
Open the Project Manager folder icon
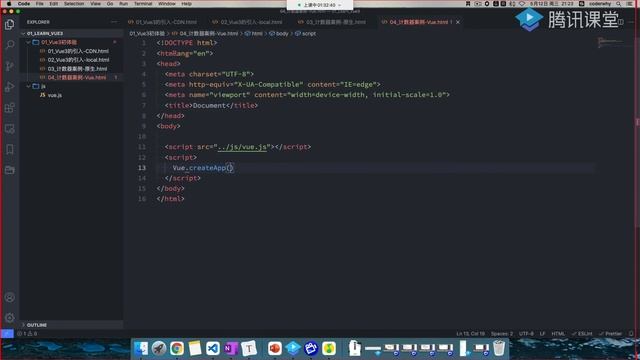(9, 170)
